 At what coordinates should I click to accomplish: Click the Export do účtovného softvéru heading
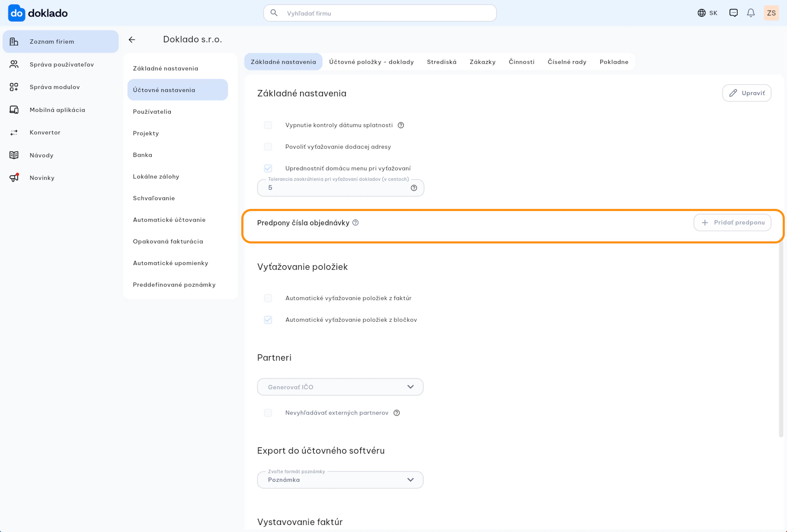[321, 451]
